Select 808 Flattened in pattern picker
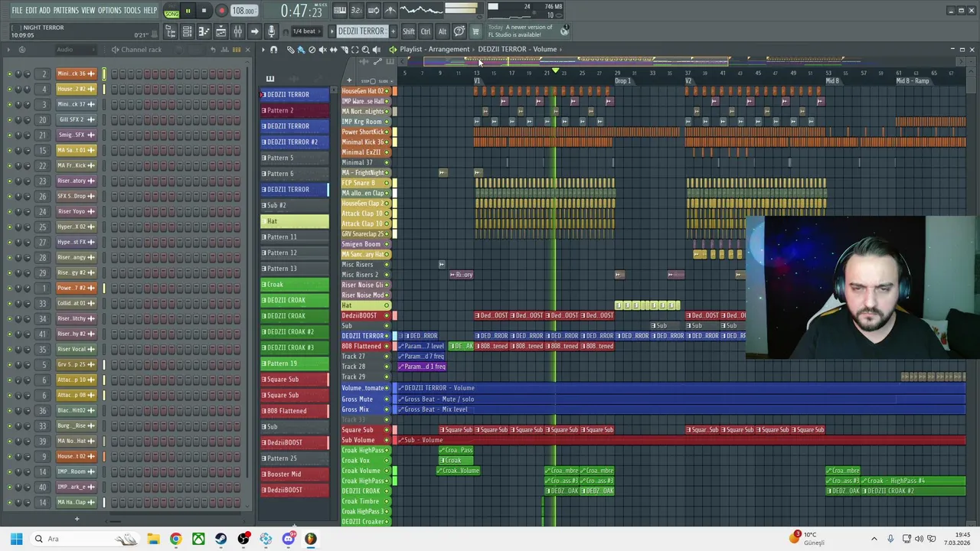Image resolution: width=980 pixels, height=551 pixels. (x=295, y=411)
